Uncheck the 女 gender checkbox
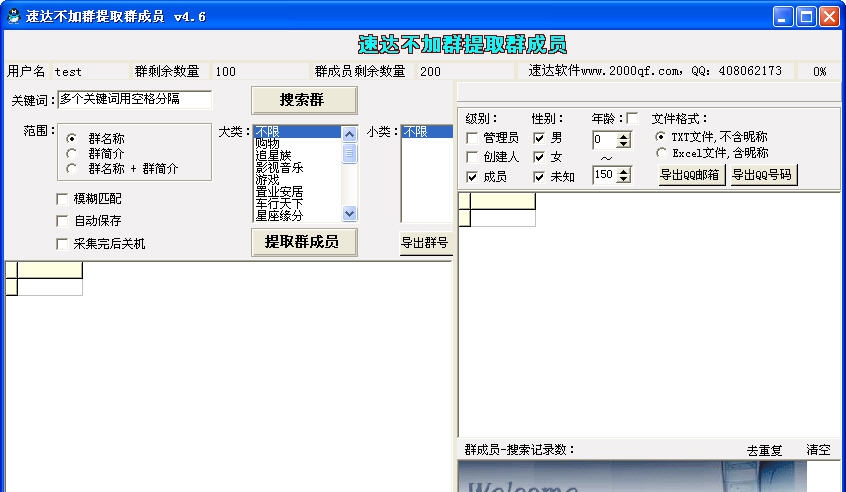846x492 pixels. 538,157
